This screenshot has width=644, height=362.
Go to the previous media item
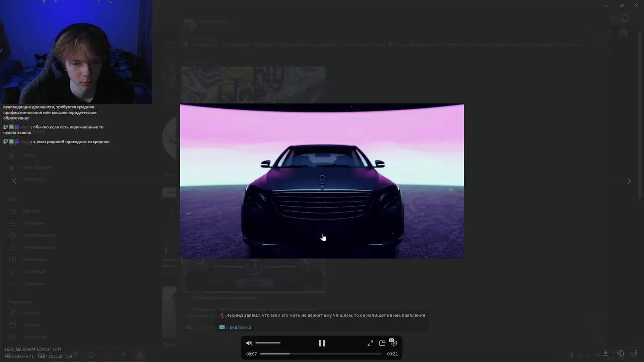(x=14, y=181)
